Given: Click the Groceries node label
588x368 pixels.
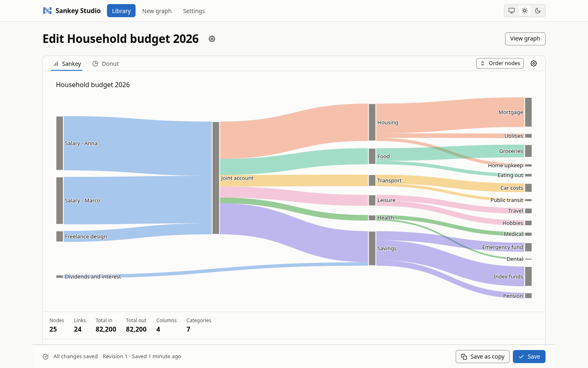Looking at the screenshot, I should pos(511,151).
